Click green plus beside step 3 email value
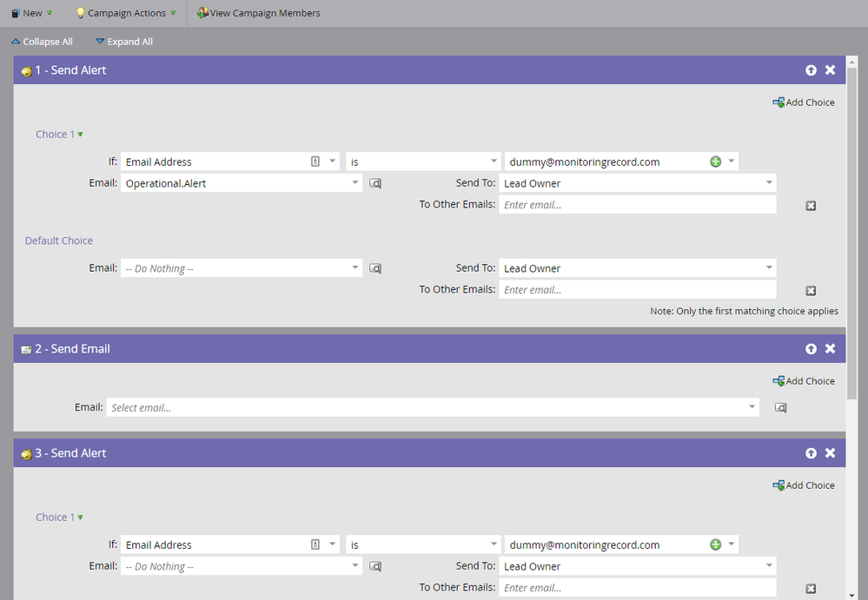Image resolution: width=868 pixels, height=600 pixels. click(x=716, y=544)
